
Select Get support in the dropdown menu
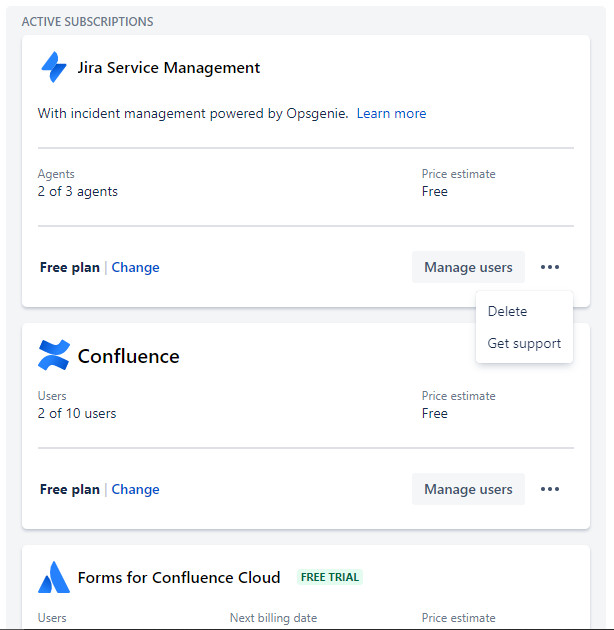[x=524, y=344]
